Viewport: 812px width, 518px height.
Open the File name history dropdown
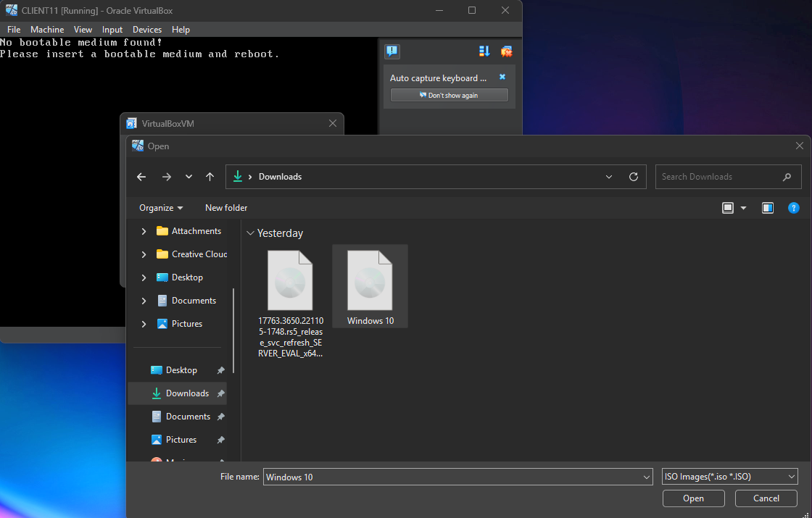point(646,477)
